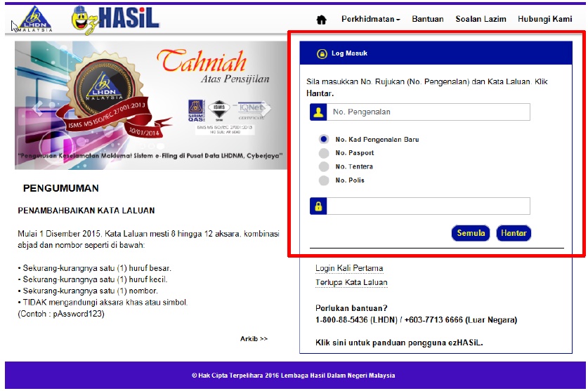Click the ezHASiL logo
This screenshot has height=391, width=588.
point(115,20)
